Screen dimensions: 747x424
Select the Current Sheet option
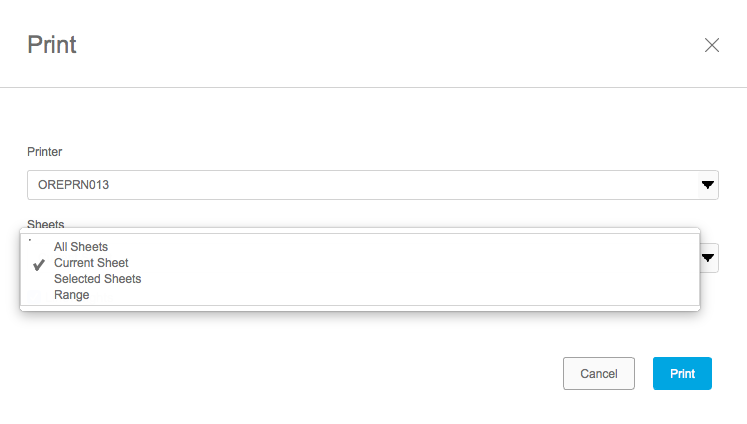tap(91, 263)
